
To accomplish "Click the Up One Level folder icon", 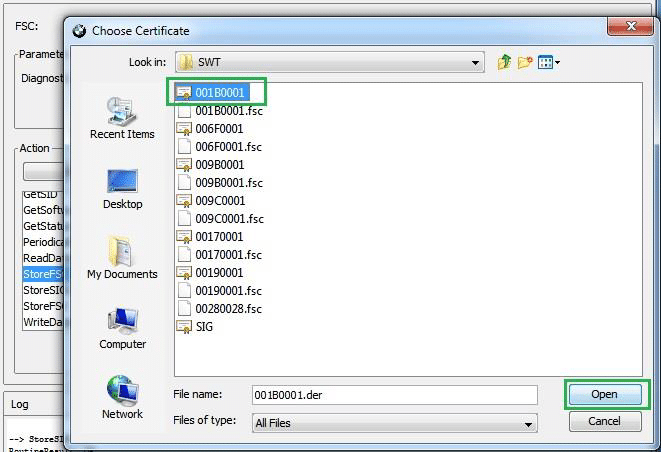I will click(505, 62).
